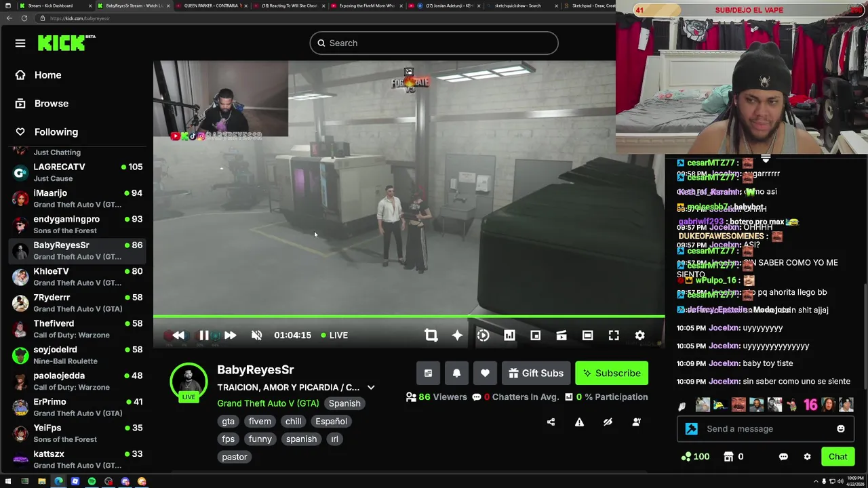Click the Gift Subs button
868x488 pixels.
coord(536,373)
